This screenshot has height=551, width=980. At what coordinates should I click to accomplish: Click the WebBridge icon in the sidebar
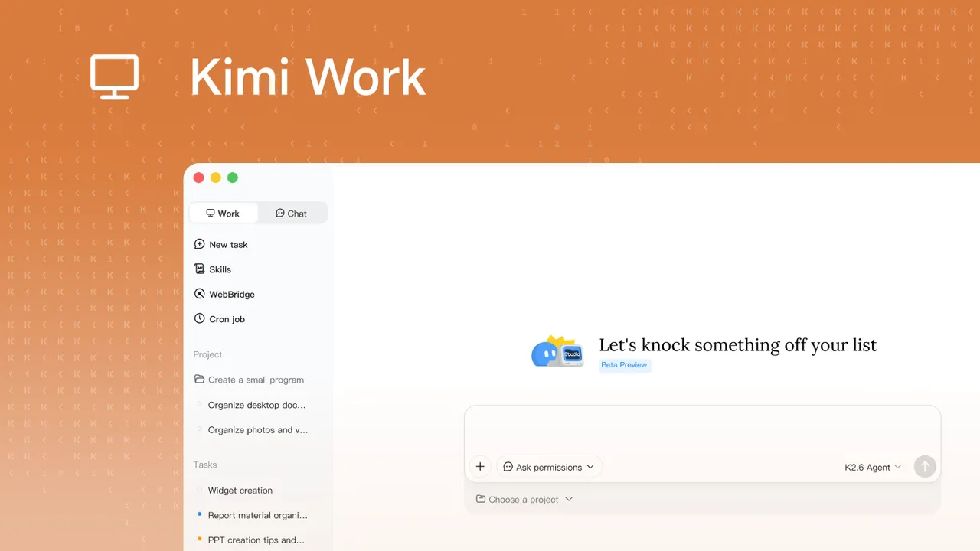coord(200,294)
